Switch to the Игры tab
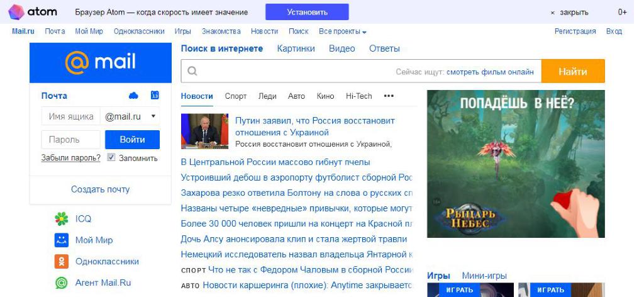 [x=438, y=276]
